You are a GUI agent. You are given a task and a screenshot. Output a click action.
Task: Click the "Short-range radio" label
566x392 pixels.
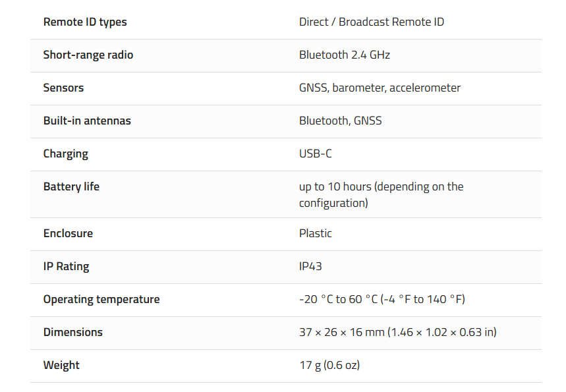pos(88,55)
